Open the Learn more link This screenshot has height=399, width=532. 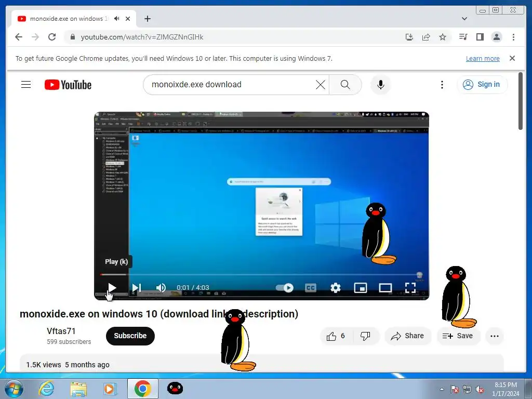[x=483, y=58]
